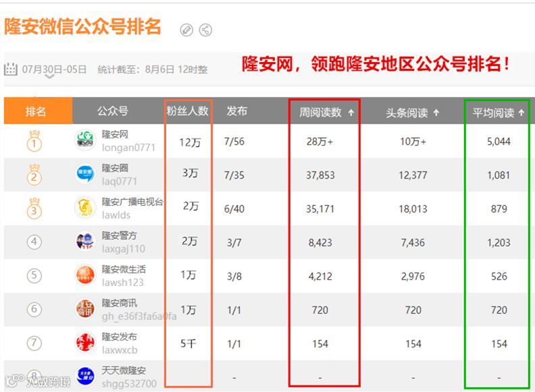Click the 头条阅读 sort arrow
This screenshot has height=392, width=535.
(436, 113)
